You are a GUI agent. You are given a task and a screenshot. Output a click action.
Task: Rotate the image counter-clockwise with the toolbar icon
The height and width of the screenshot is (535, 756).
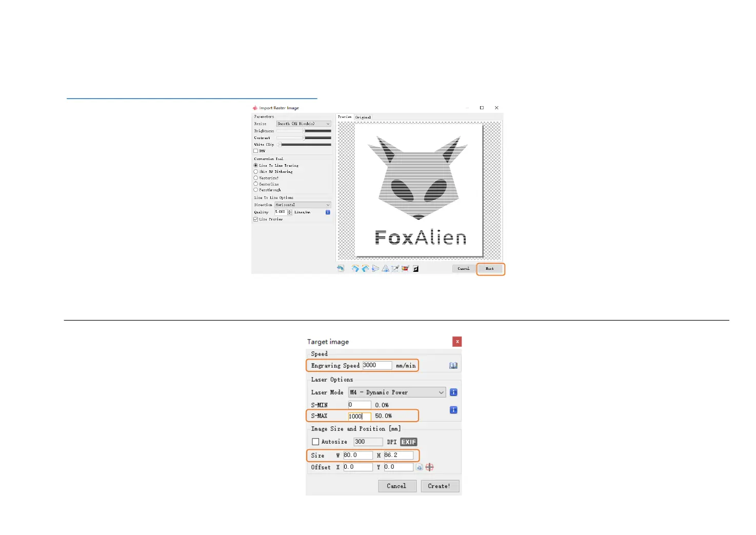point(365,268)
